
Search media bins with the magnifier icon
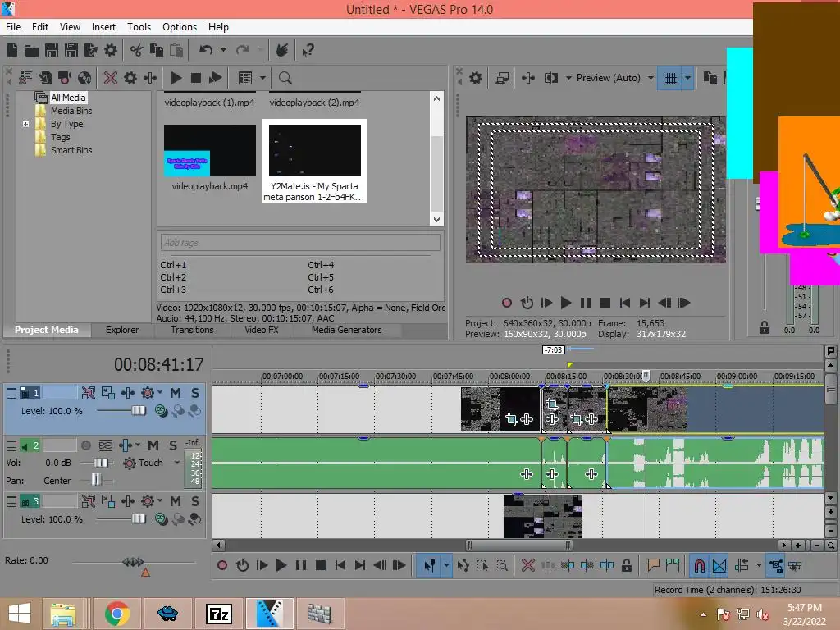click(x=285, y=78)
